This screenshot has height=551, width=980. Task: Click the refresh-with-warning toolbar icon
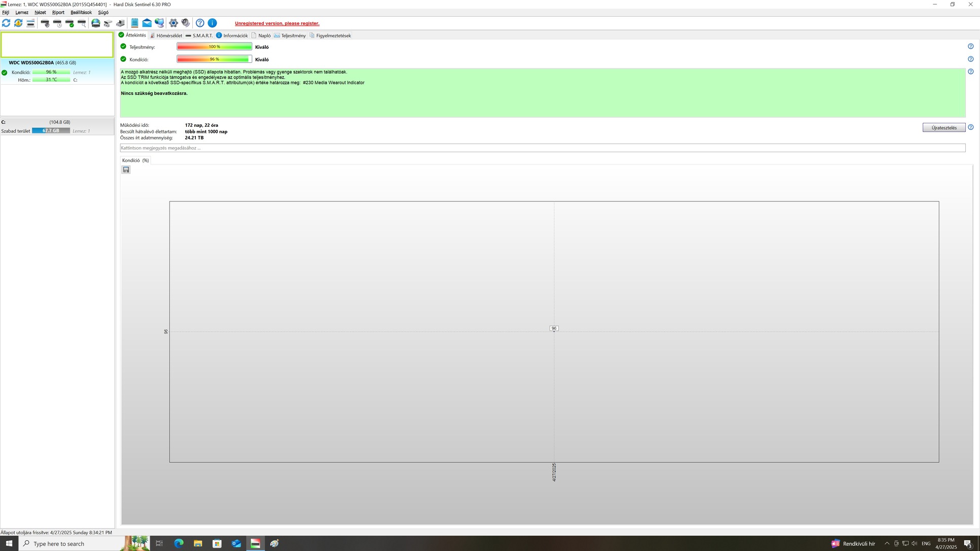coord(18,23)
